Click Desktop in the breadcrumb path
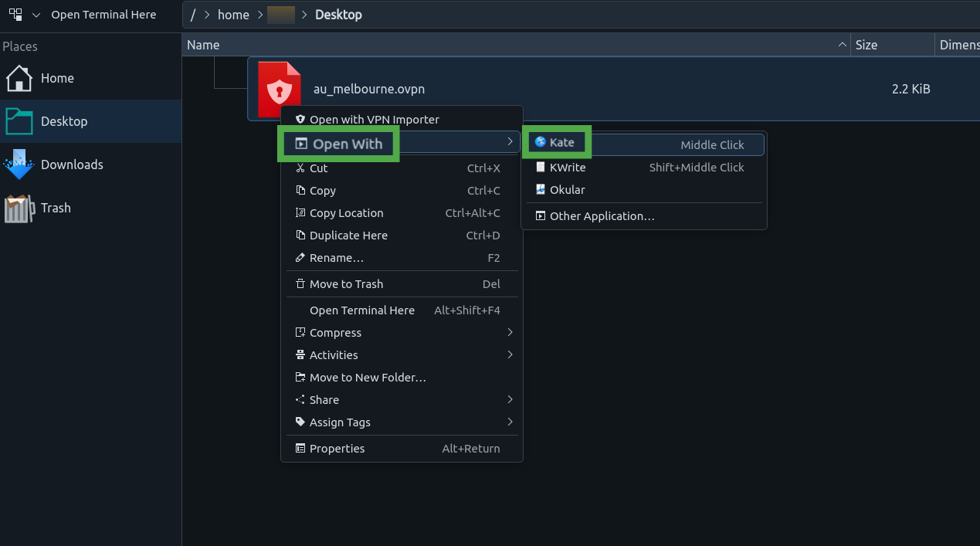 pos(338,15)
